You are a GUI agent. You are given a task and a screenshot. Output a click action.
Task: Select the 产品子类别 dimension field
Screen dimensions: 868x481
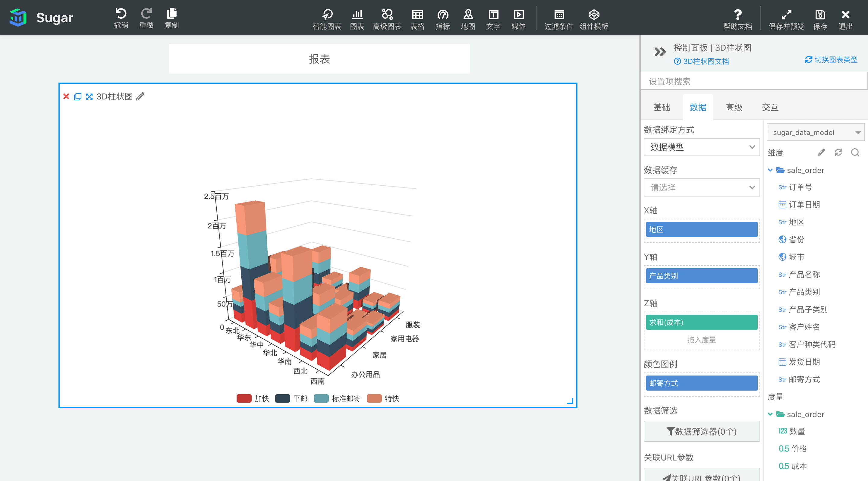point(803,310)
